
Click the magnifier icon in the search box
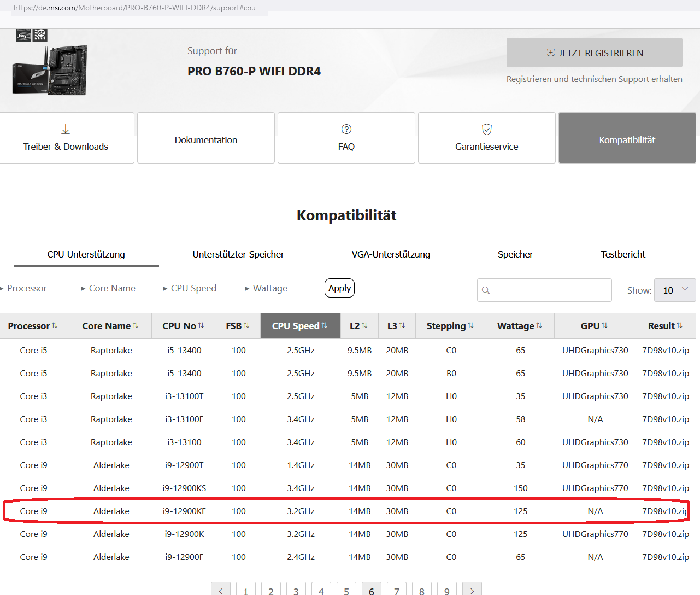(486, 290)
